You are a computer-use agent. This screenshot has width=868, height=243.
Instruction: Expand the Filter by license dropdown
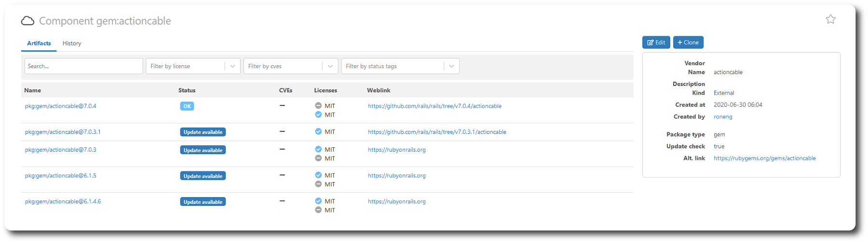(232, 66)
